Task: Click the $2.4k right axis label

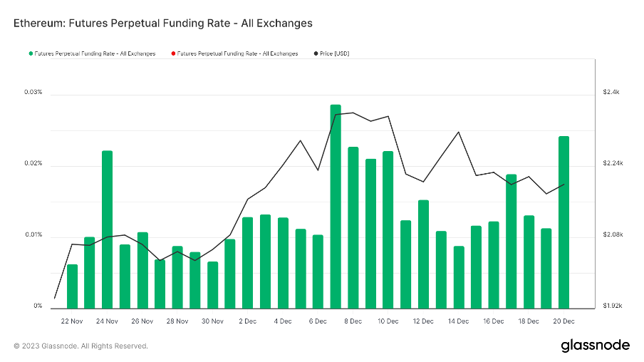Action: point(611,93)
